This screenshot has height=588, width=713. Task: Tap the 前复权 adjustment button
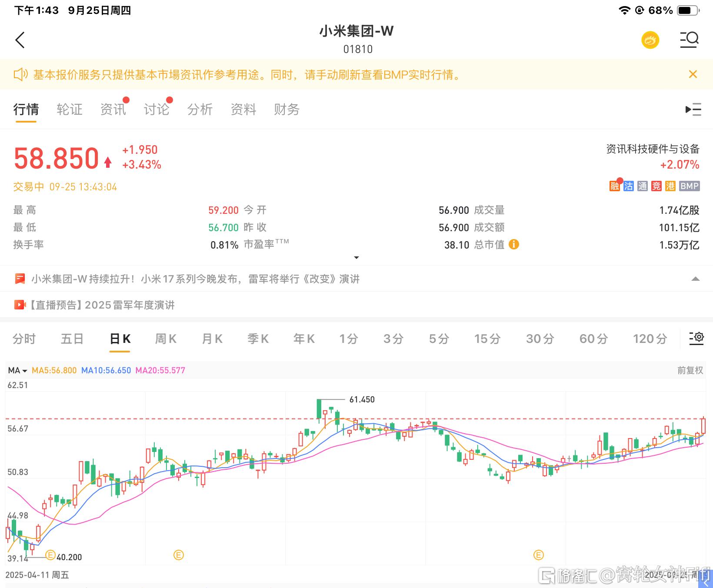(690, 370)
